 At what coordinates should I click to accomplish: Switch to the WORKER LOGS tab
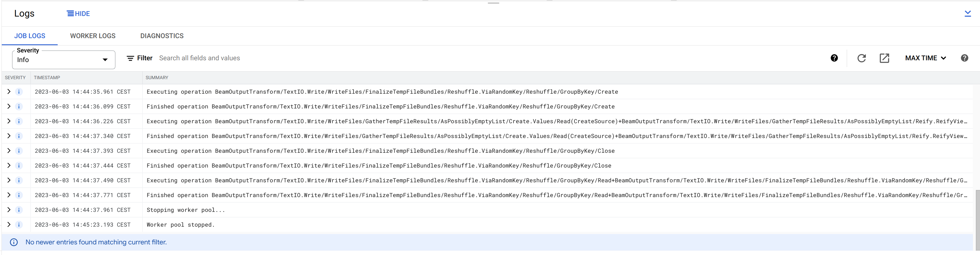click(x=93, y=36)
